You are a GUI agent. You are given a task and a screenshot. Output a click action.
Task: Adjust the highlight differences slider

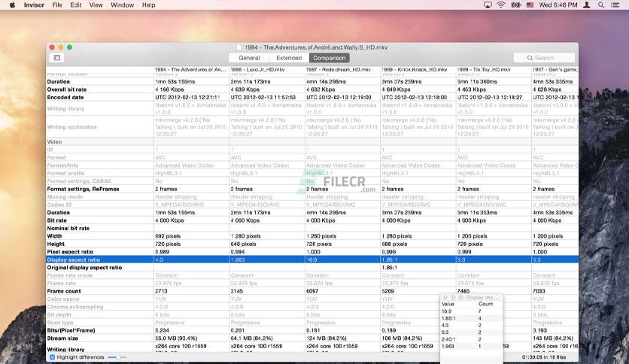[x=117, y=356]
